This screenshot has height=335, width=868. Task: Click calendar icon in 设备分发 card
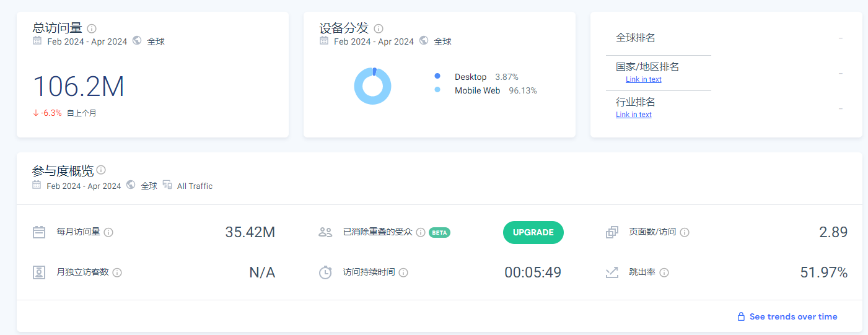tap(324, 41)
